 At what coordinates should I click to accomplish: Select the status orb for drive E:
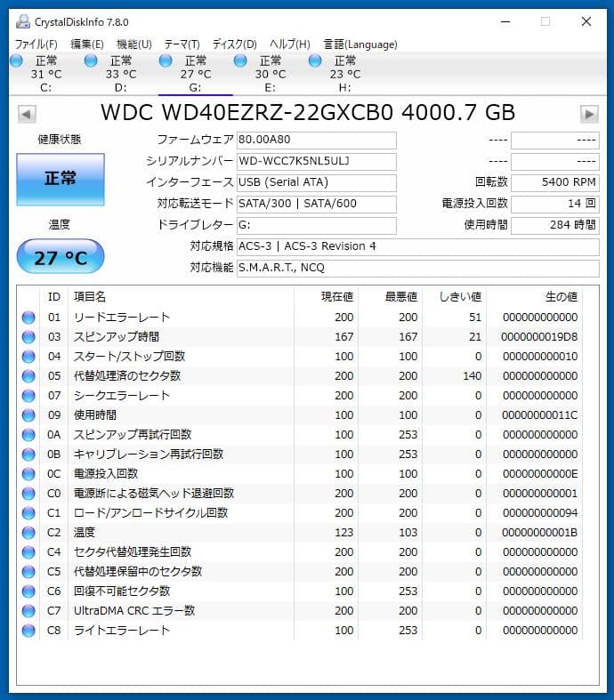tap(240, 60)
